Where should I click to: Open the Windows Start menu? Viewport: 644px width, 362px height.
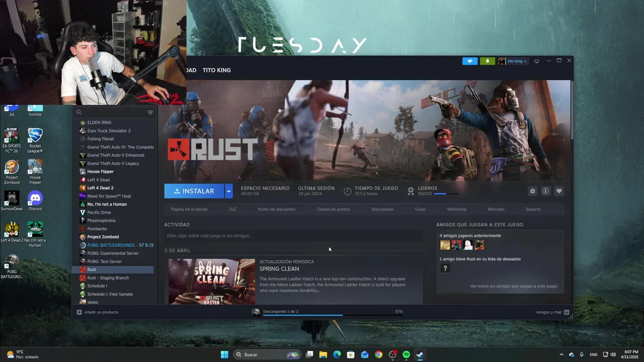[x=224, y=354]
